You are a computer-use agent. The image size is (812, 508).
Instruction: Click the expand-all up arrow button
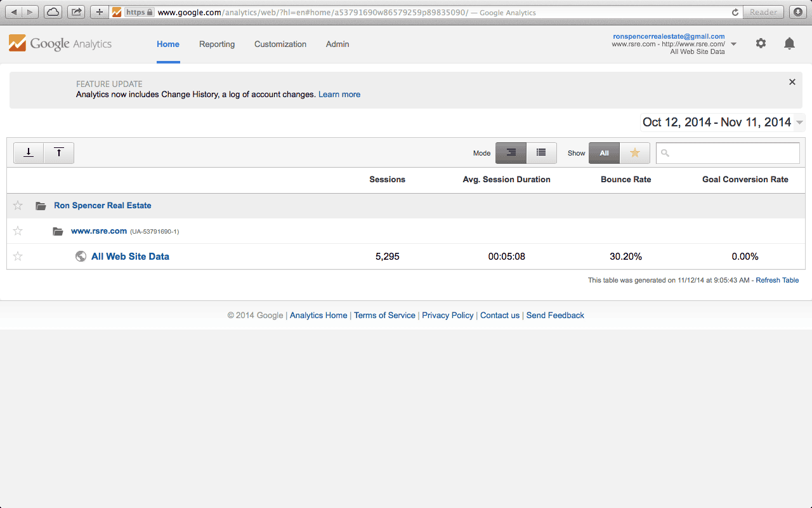pos(59,153)
